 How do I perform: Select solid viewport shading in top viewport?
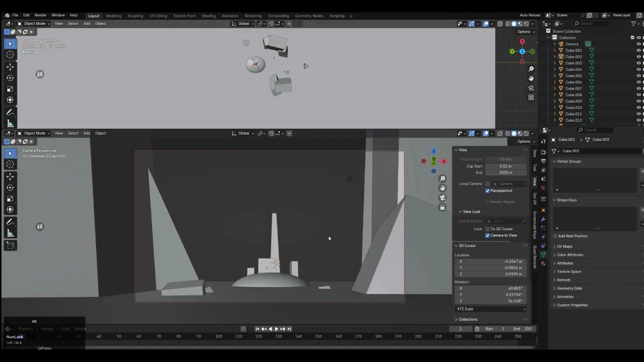click(x=514, y=24)
